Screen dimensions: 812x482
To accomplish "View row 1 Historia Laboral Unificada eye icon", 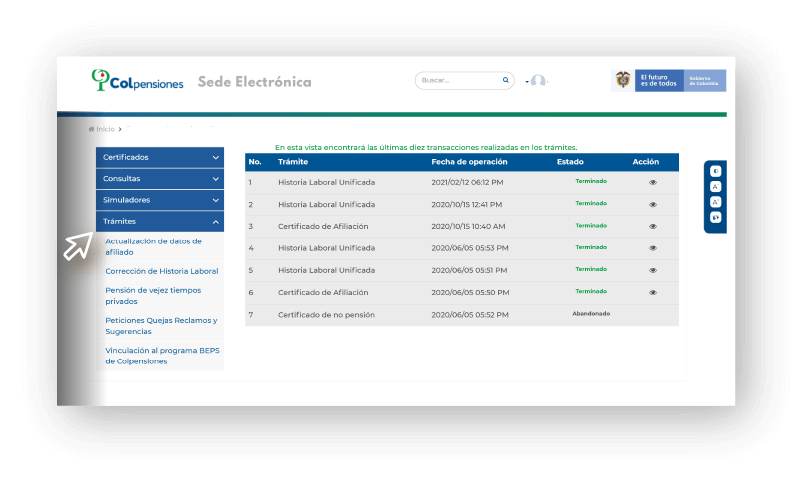I will pyautogui.click(x=653, y=182).
